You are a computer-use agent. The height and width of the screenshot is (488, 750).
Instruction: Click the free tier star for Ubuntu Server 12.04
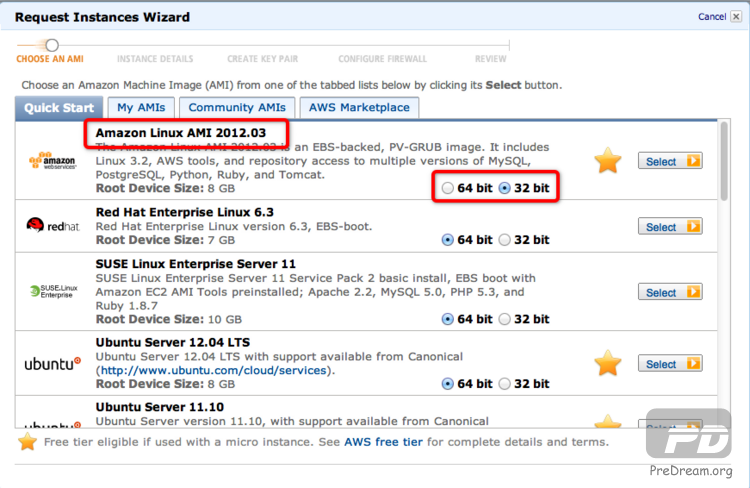pyautogui.click(x=607, y=363)
